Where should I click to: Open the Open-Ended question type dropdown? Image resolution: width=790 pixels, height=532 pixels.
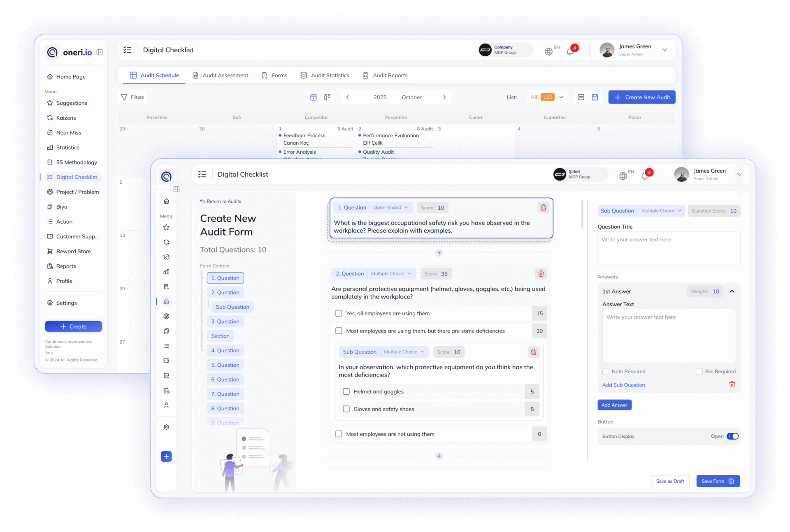coord(390,208)
